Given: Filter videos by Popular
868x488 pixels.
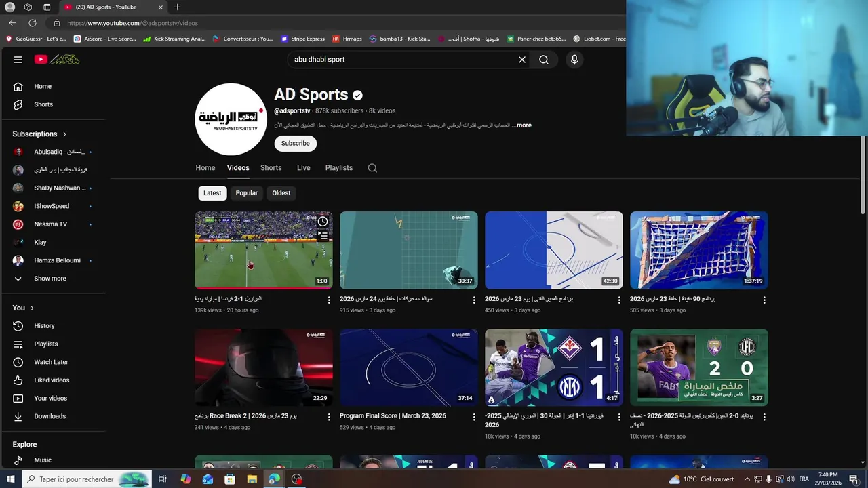Looking at the screenshot, I should (247, 193).
